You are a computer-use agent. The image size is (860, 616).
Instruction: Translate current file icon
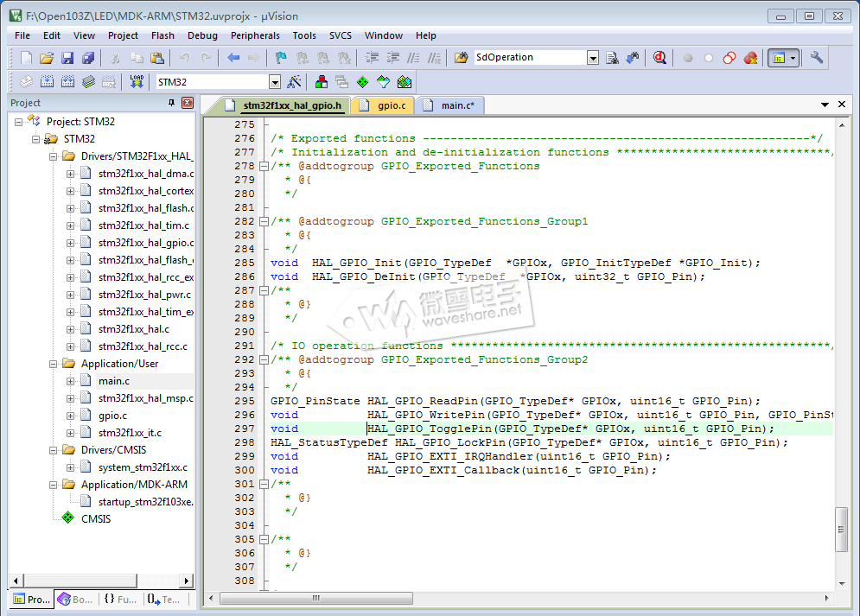pos(26,82)
